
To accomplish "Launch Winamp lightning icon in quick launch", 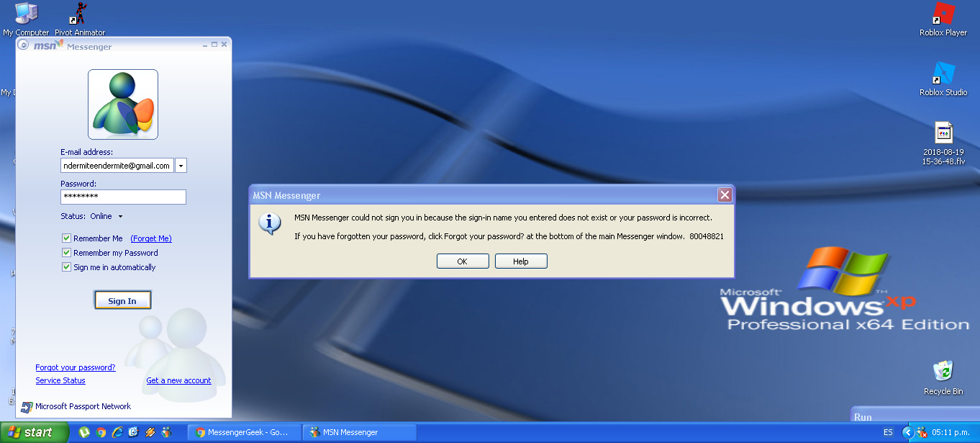I will tap(150, 432).
